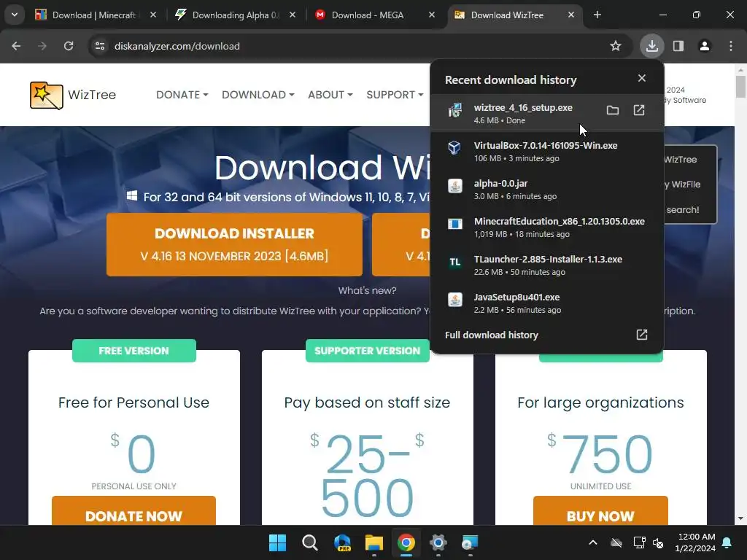
Task: Click the page vertical scrollbar thumb
Action: [x=740, y=86]
